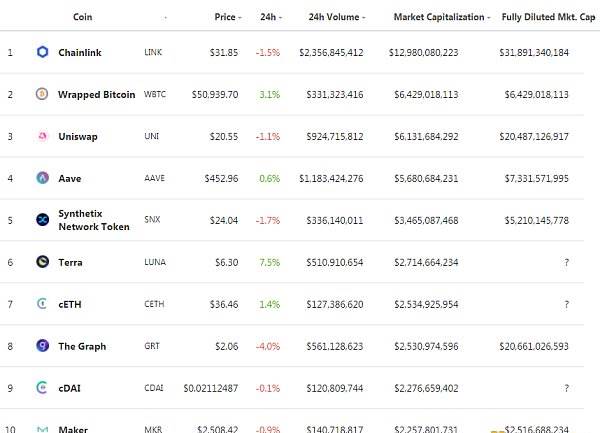Click the AAVE ticker symbol
Viewport: 600px width, 433px height.
tap(155, 178)
